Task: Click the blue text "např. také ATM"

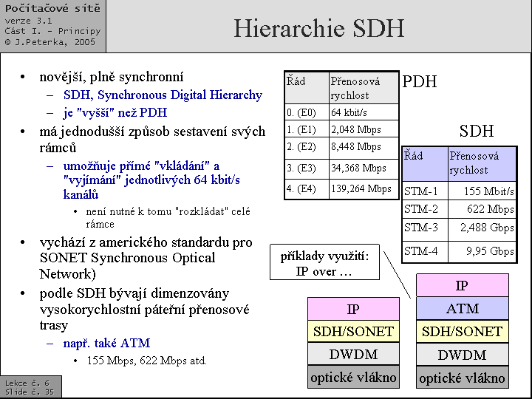Action: point(106,343)
